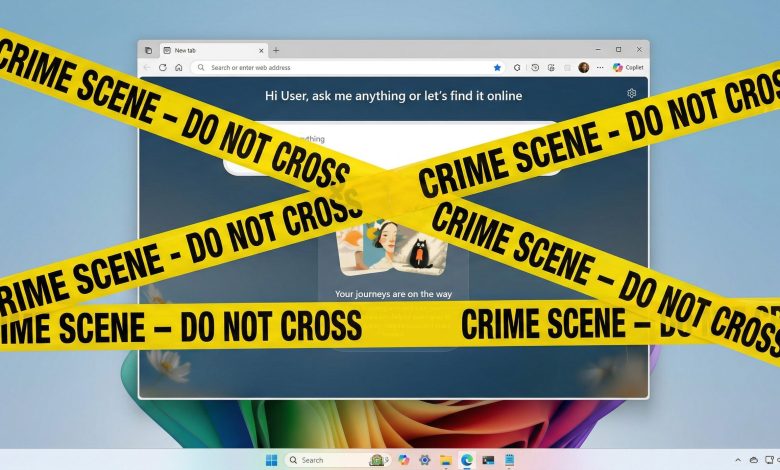This screenshot has width=780, height=470.
Task: Select the New tab browser tab
Action: pyautogui.click(x=213, y=50)
